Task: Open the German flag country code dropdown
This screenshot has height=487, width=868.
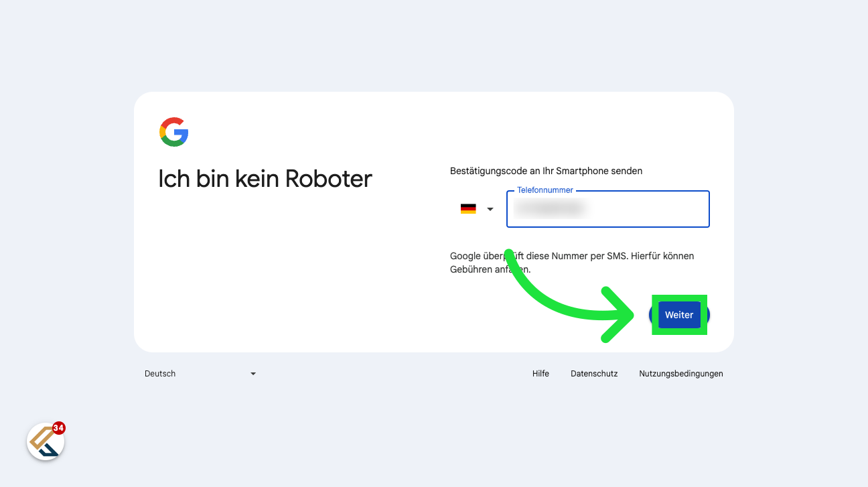Action: coord(477,209)
